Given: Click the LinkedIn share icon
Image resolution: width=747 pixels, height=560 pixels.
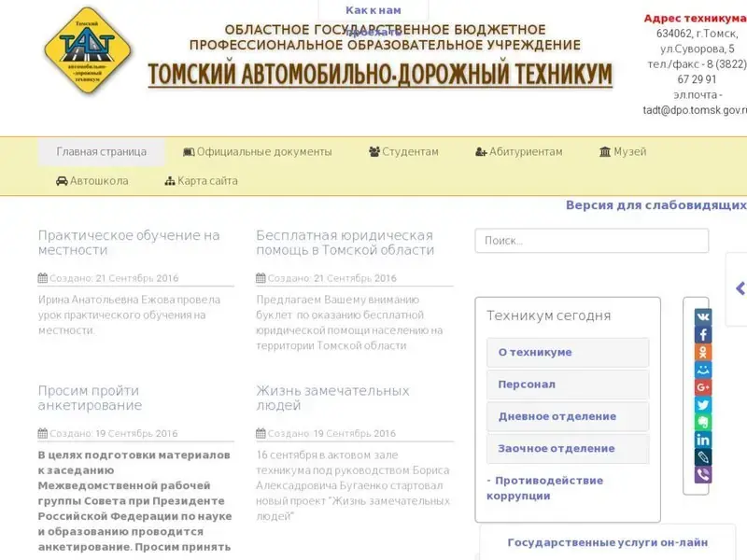Looking at the screenshot, I should (x=702, y=440).
